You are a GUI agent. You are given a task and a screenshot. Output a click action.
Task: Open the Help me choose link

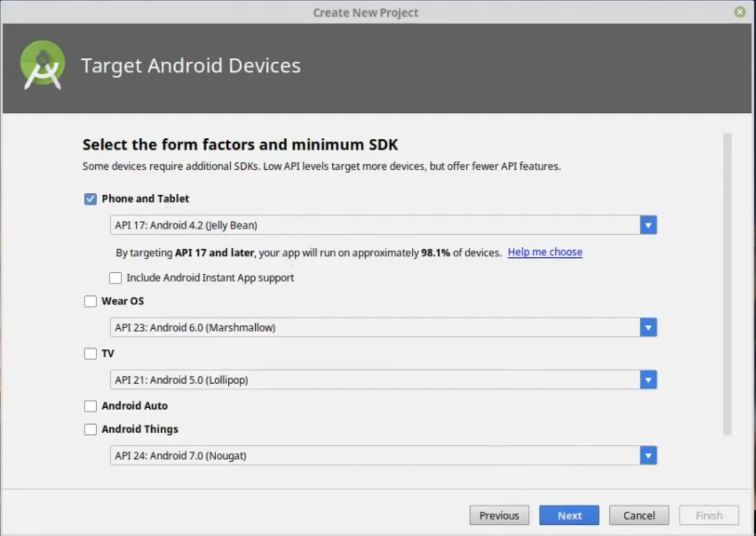tap(544, 252)
